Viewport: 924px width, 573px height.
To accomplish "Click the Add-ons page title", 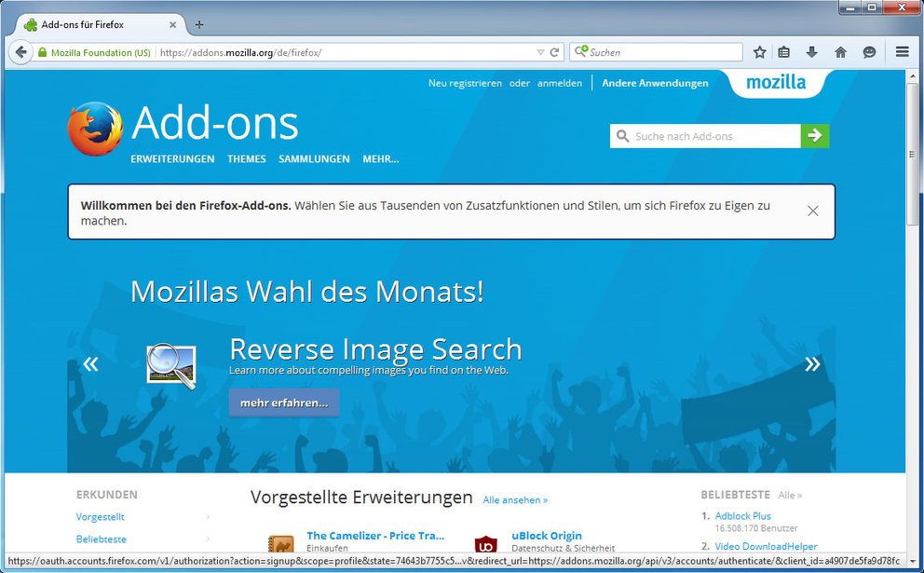I will point(214,123).
